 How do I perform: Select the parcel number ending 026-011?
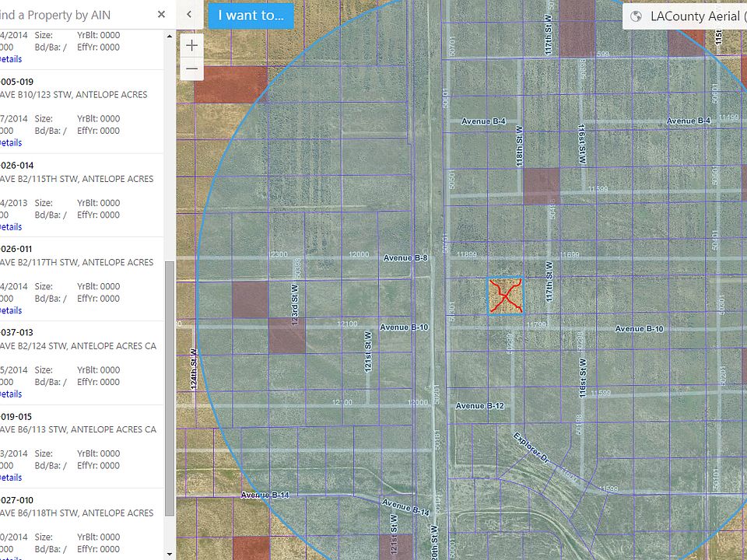pyautogui.click(x=16, y=249)
